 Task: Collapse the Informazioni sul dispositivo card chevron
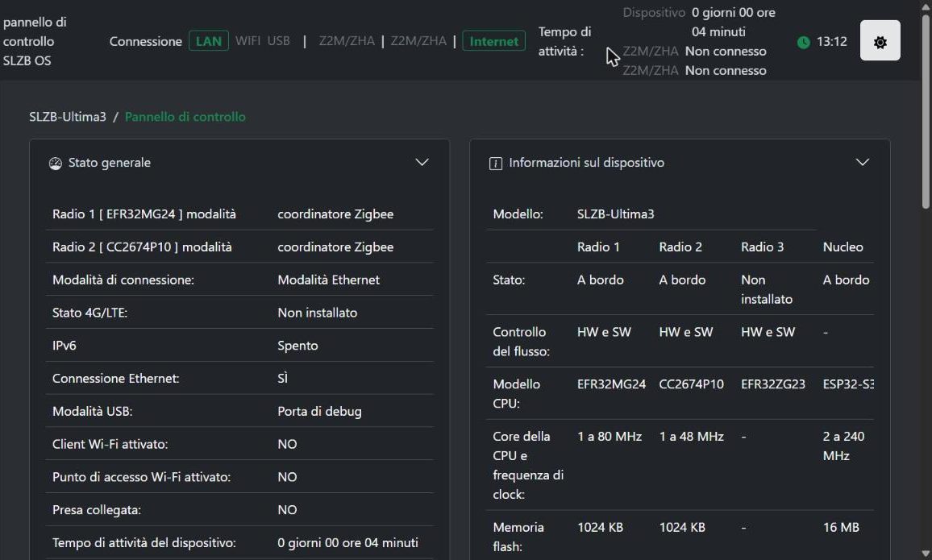coord(862,162)
